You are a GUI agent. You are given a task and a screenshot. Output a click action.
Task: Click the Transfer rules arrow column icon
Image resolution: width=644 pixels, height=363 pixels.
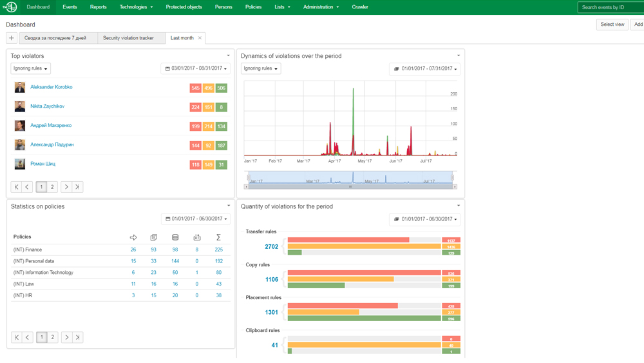(x=133, y=237)
